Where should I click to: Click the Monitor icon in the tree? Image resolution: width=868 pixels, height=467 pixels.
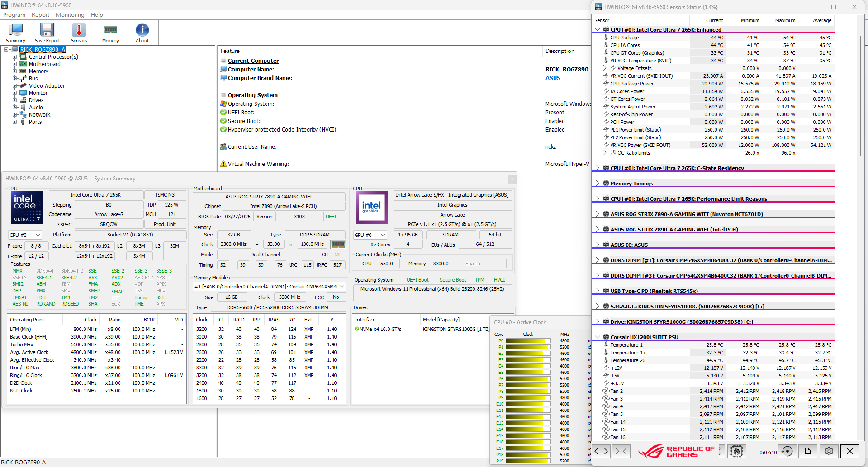(23, 93)
